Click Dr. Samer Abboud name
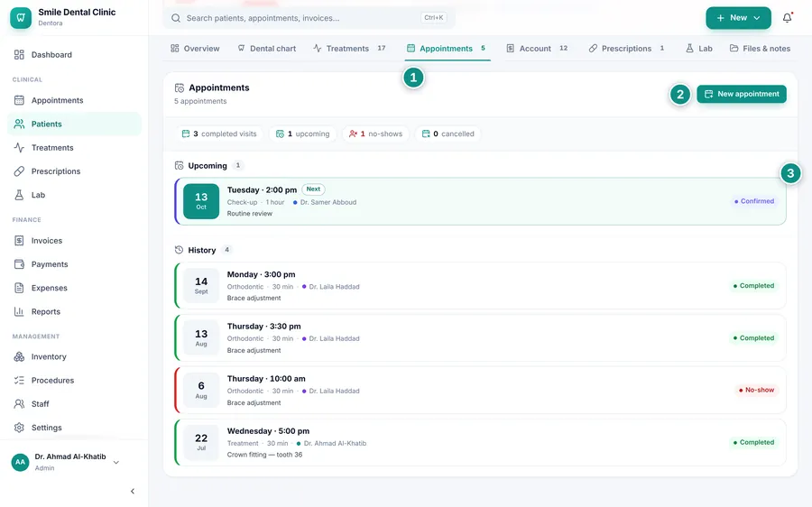The height and width of the screenshot is (507, 812). pyautogui.click(x=328, y=202)
